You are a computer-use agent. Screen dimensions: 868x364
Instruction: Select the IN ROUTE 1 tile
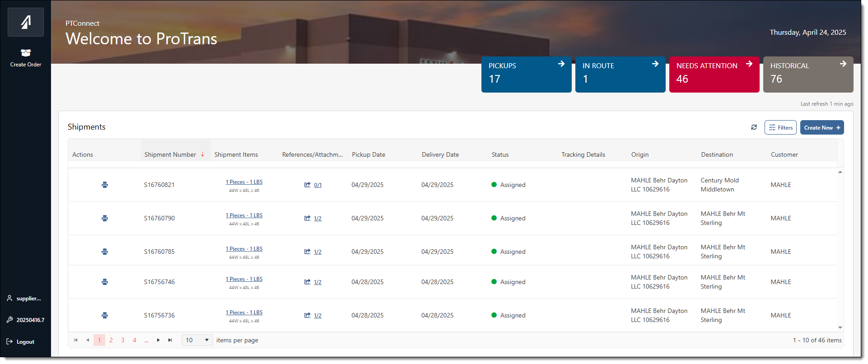pyautogui.click(x=621, y=75)
